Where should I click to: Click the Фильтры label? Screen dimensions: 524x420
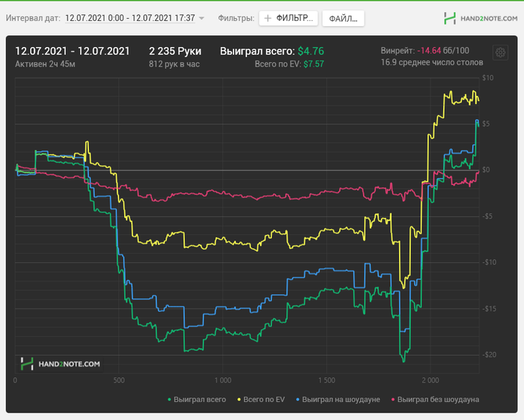point(236,18)
